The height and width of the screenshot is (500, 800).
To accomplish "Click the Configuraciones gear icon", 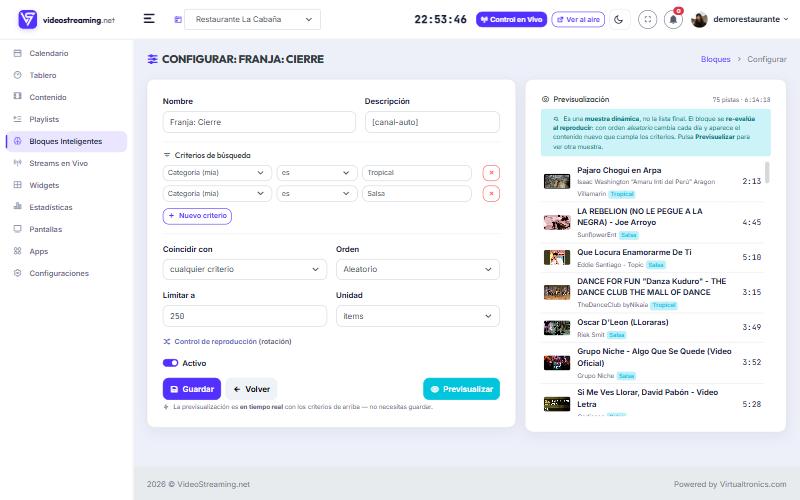I will click(x=18, y=273).
